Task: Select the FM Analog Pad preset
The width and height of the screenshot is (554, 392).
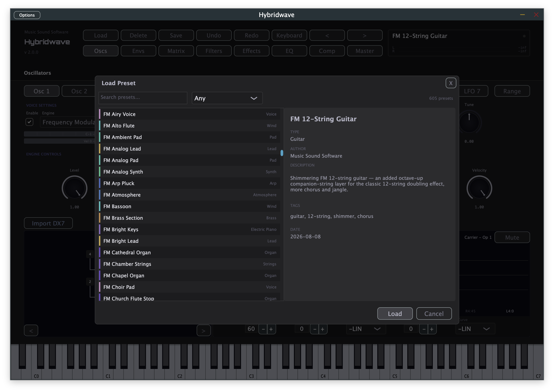Action: tap(189, 160)
